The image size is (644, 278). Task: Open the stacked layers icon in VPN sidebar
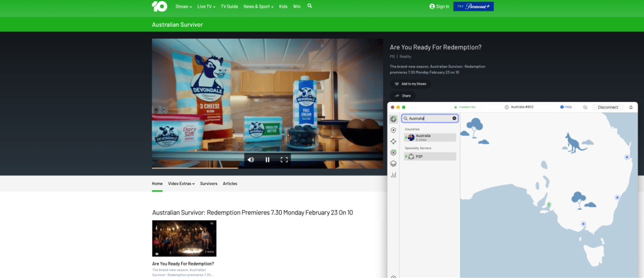coord(394,164)
